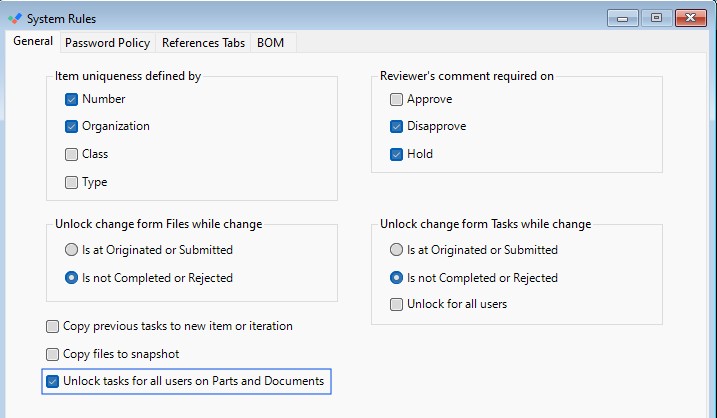Check the Type uniqueness checkbox
The image size is (717, 418).
click(x=71, y=183)
